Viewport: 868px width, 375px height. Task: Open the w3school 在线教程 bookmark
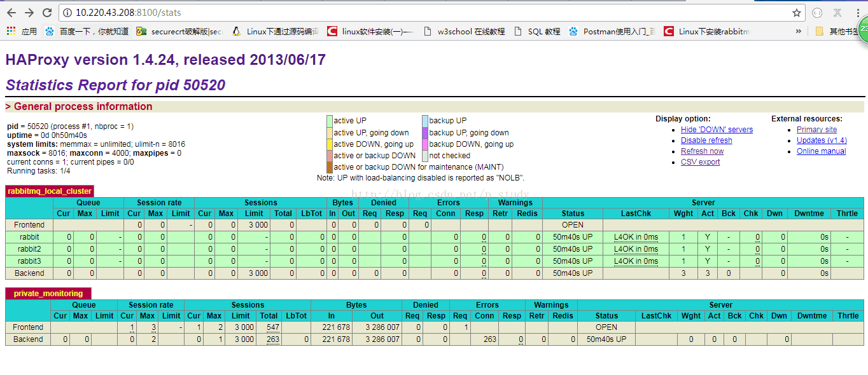(464, 31)
